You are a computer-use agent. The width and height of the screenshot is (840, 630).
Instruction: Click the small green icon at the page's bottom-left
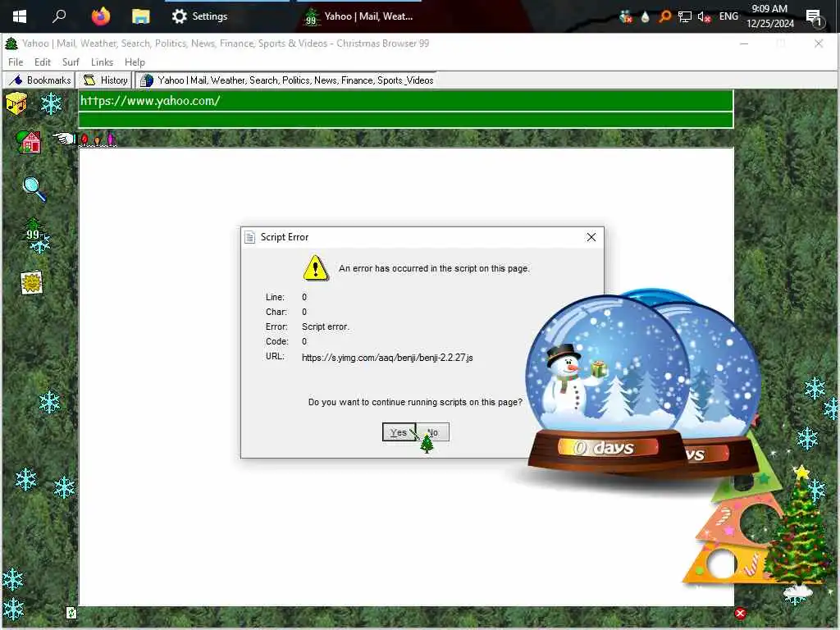pos(71,612)
